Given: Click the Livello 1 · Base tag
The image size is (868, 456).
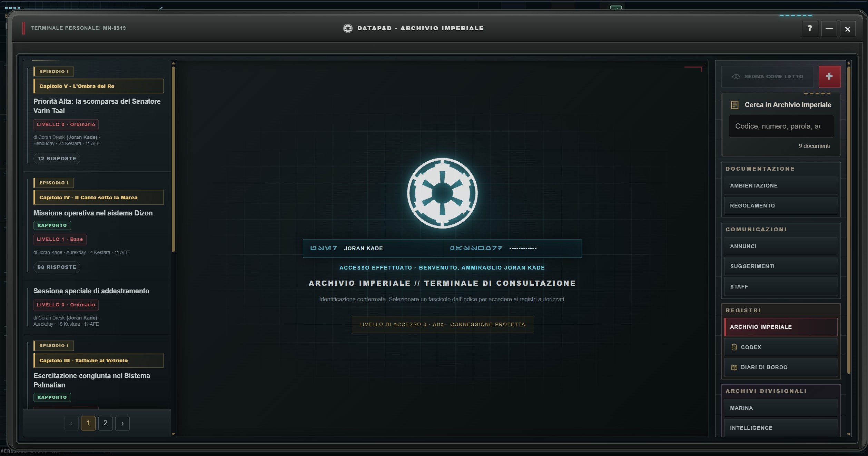Looking at the screenshot, I should point(60,239).
